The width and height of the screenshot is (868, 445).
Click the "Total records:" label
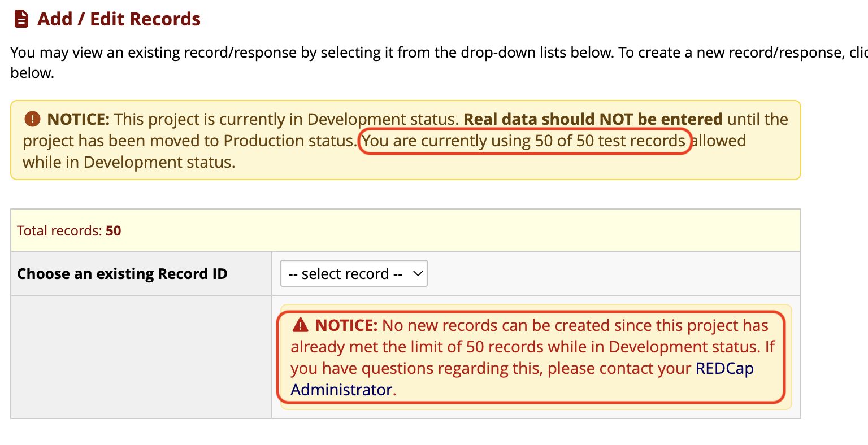click(x=59, y=231)
